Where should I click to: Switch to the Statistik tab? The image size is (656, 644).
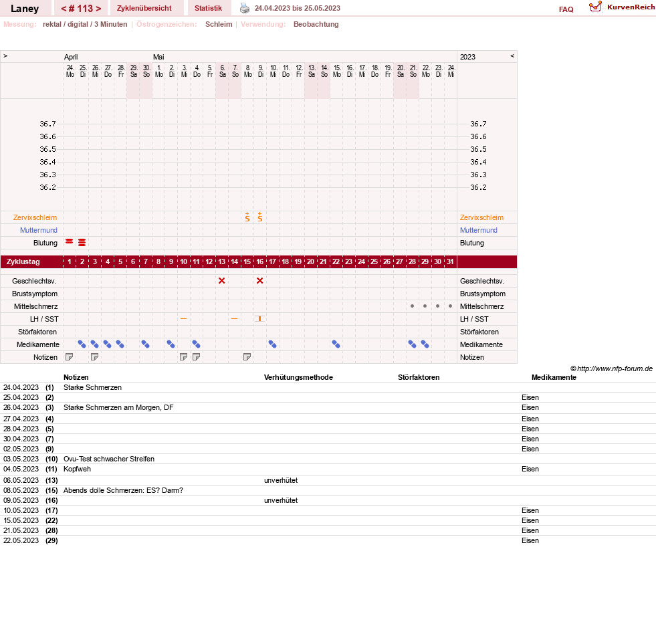click(x=208, y=8)
